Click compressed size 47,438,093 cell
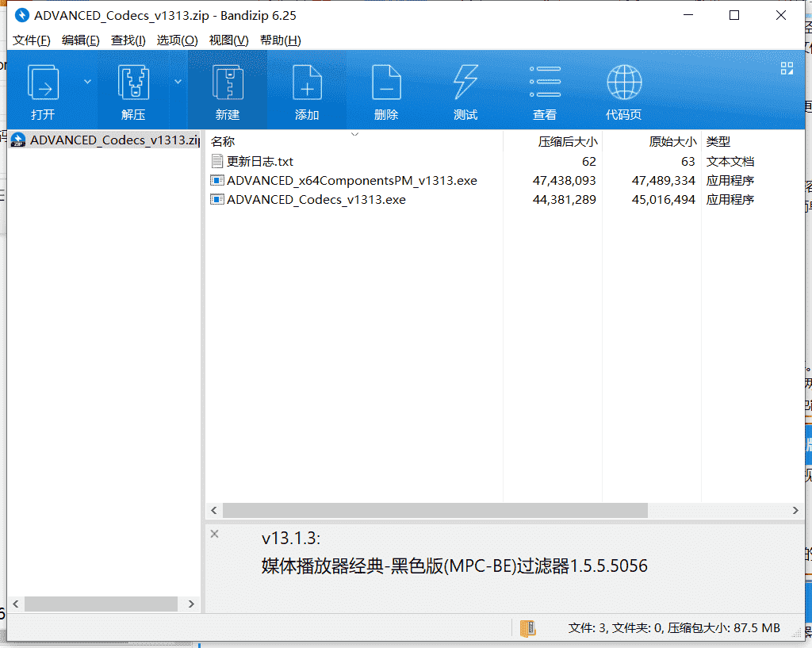Image resolution: width=812 pixels, height=648 pixels. 564,180
